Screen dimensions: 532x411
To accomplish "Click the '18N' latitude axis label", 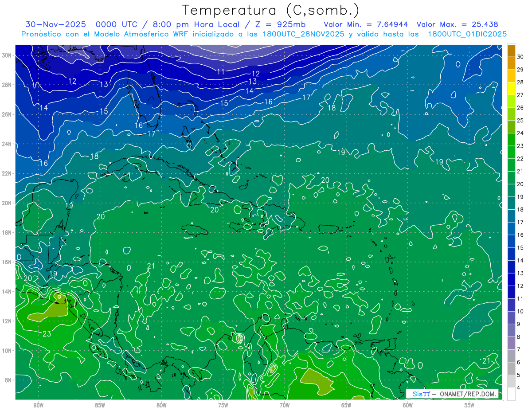I will pyautogui.click(x=8, y=232).
